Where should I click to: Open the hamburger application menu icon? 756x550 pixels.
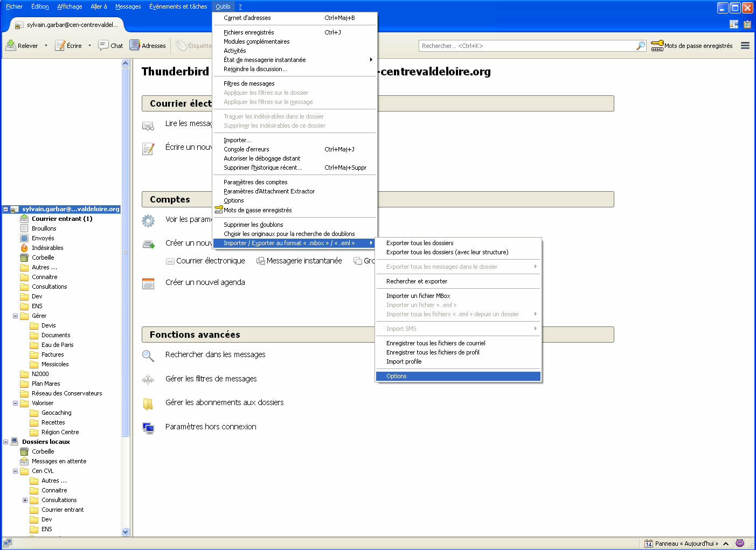tap(745, 46)
